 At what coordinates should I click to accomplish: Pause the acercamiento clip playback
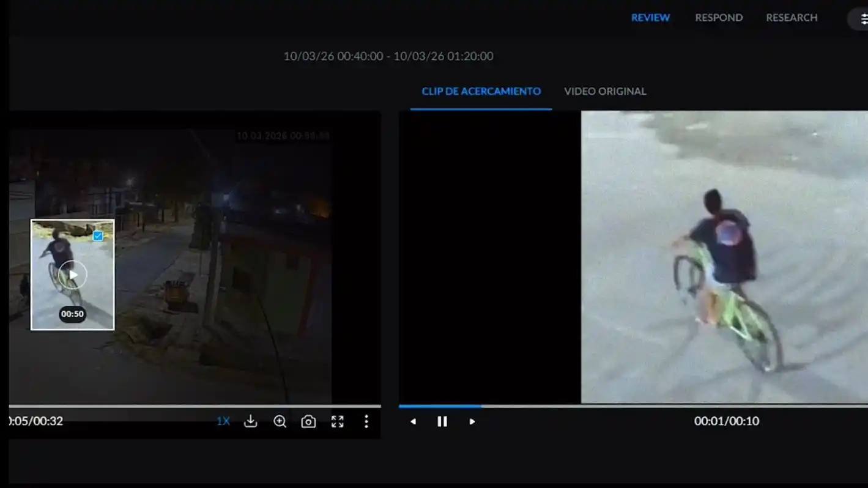coord(442,421)
